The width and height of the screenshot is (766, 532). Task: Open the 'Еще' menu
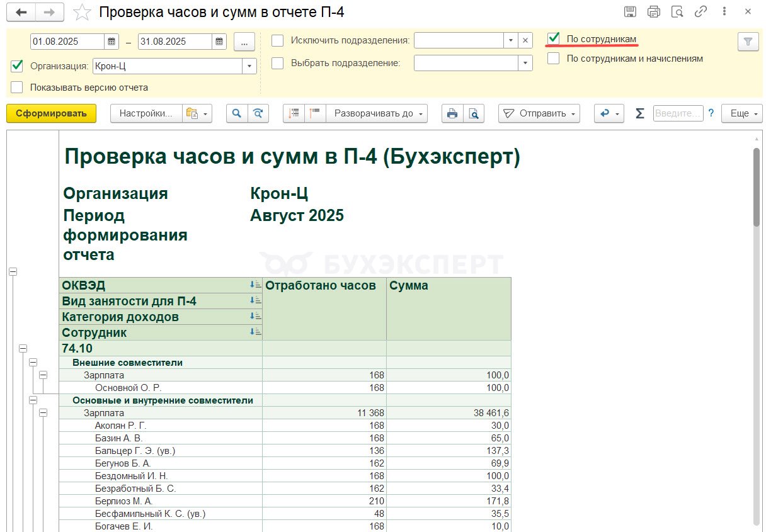(741, 113)
